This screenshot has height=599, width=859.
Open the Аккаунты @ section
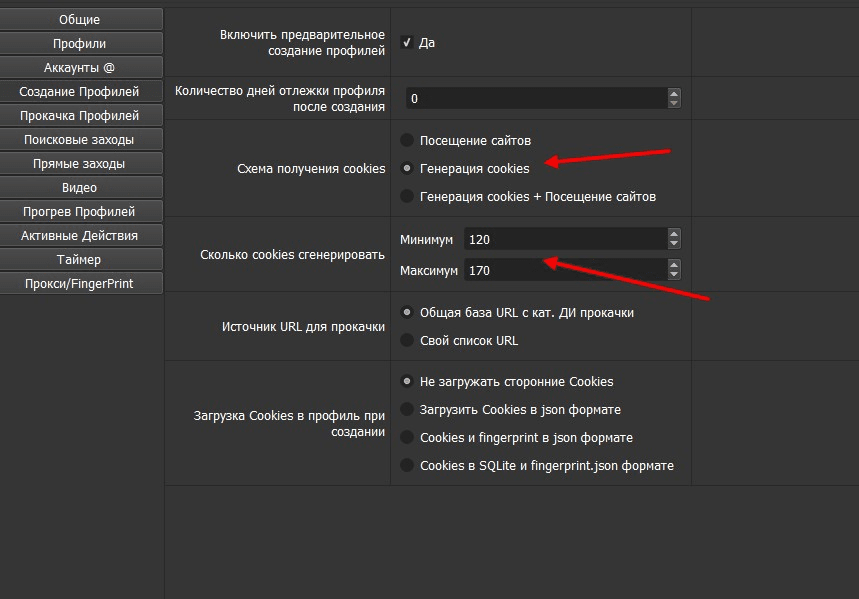[80, 67]
